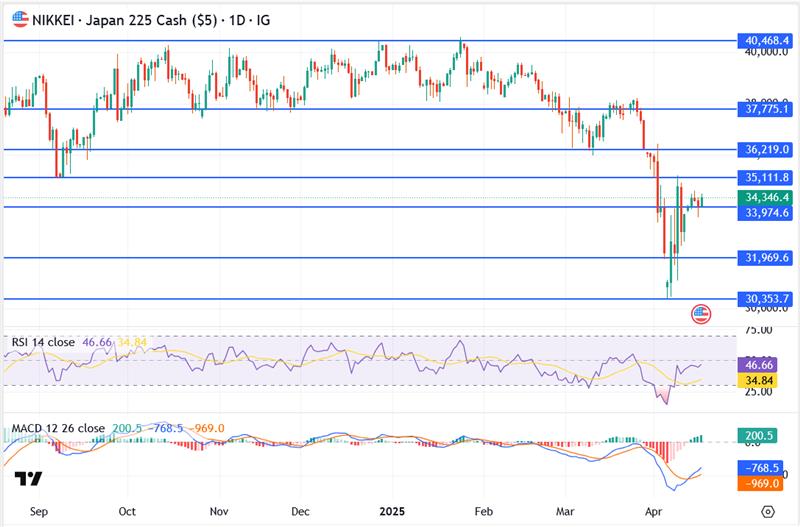This screenshot has width=800, height=527.
Task: Open chart settings hexagon gear icon
Action: [x=766, y=509]
